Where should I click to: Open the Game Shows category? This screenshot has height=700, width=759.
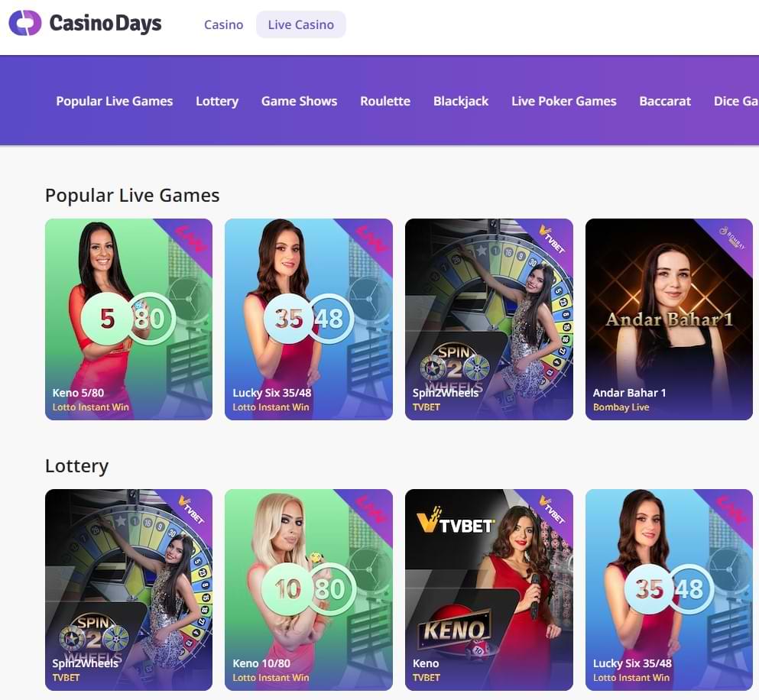point(299,101)
